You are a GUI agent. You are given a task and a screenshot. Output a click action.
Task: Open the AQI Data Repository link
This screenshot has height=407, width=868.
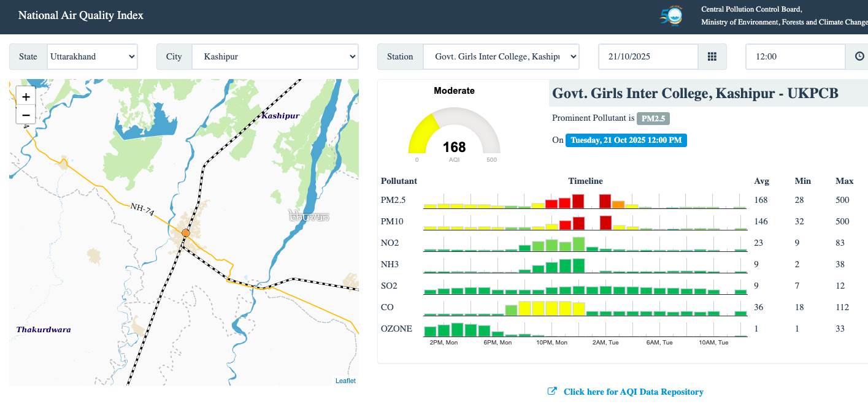point(633,392)
